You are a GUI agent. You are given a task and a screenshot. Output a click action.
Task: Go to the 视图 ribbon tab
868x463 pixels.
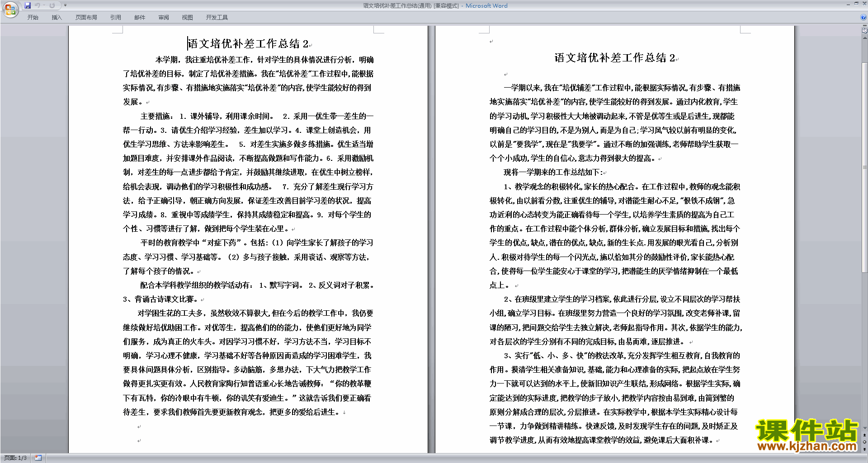(188, 18)
